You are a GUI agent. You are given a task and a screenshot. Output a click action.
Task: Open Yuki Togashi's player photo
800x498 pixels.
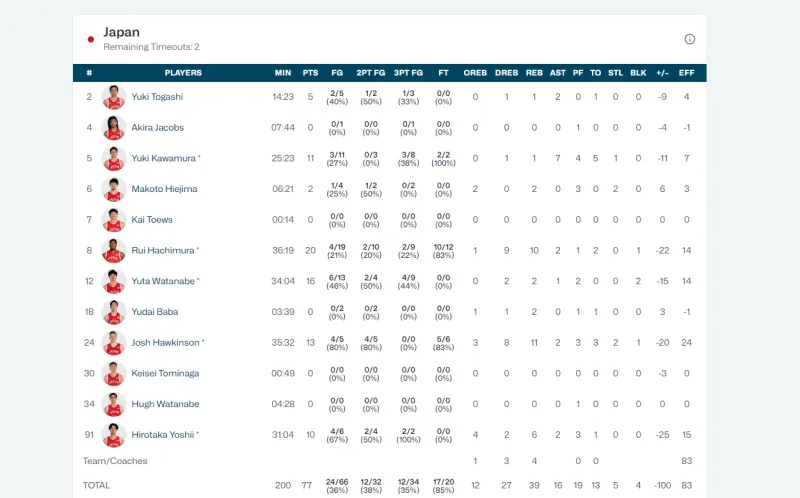click(x=114, y=97)
